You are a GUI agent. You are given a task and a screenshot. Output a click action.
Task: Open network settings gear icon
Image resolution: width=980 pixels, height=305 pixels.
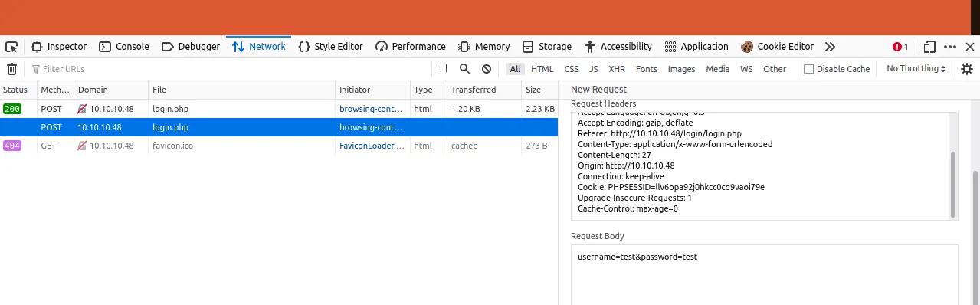pyautogui.click(x=967, y=69)
